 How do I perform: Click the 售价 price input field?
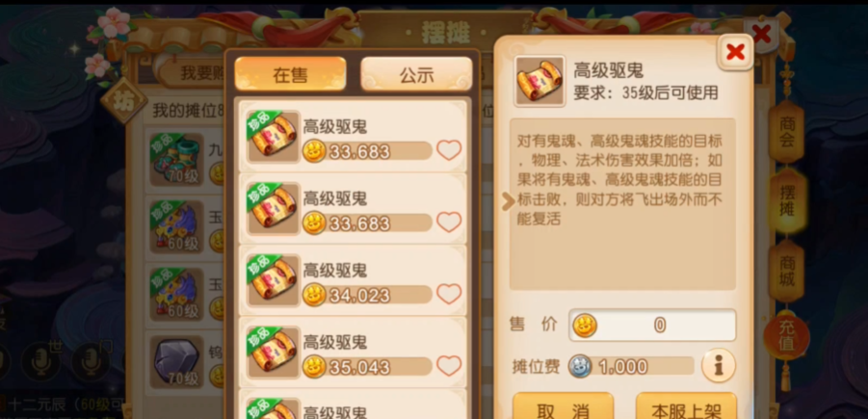[652, 325]
